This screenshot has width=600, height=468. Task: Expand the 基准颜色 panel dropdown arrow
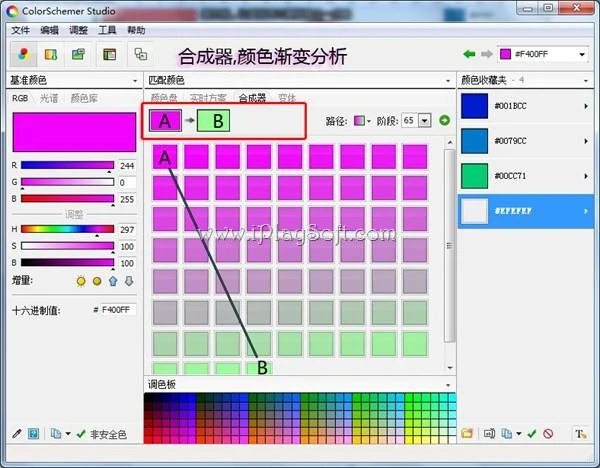[x=135, y=81]
